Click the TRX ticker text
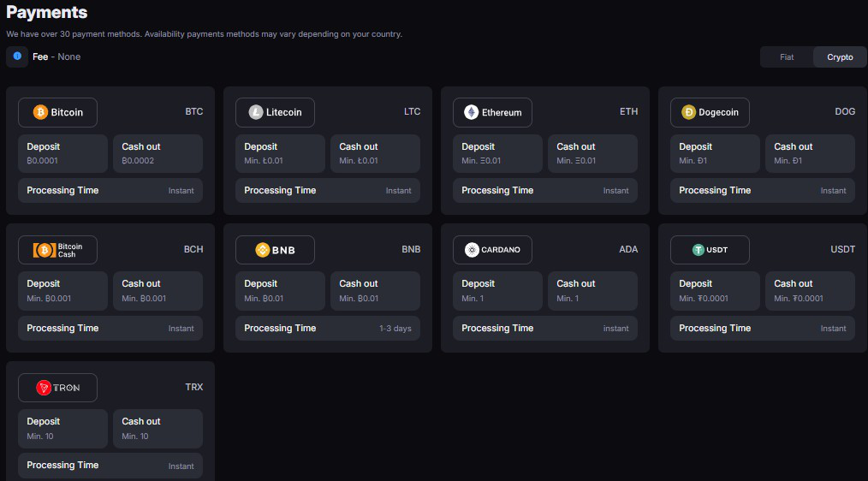Image resolution: width=868 pixels, height=481 pixels. coord(193,388)
